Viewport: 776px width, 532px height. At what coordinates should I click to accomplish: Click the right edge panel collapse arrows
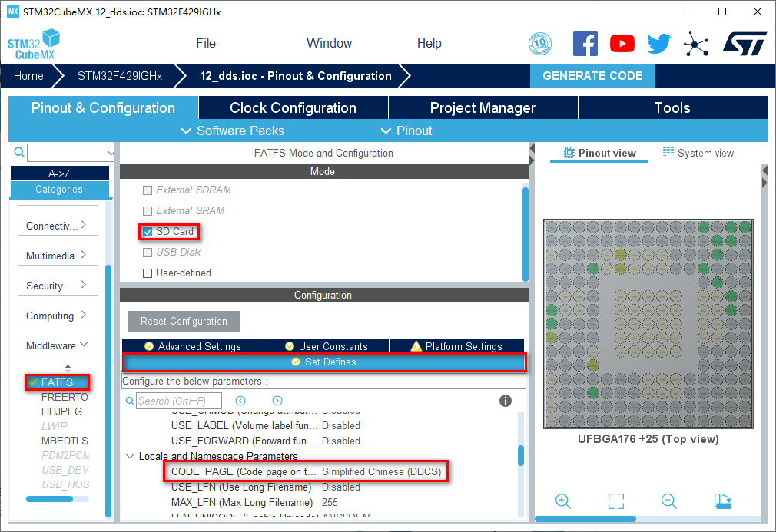click(764, 177)
